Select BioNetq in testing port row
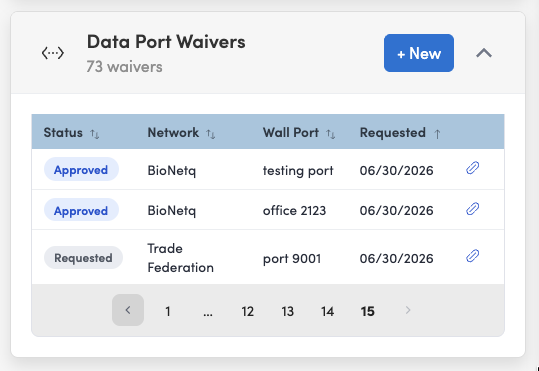The width and height of the screenshot is (539, 371). (172, 171)
